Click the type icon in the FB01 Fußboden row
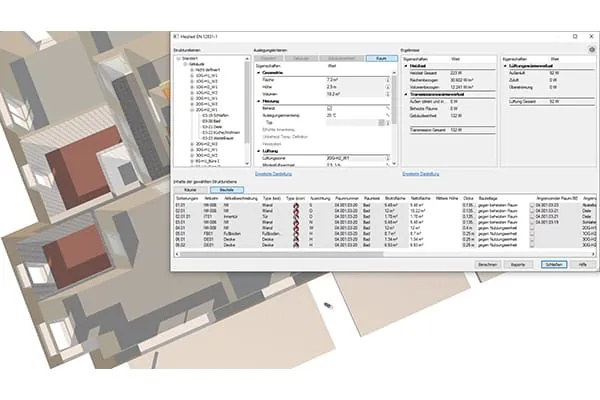The image size is (600, 400). pos(295,234)
